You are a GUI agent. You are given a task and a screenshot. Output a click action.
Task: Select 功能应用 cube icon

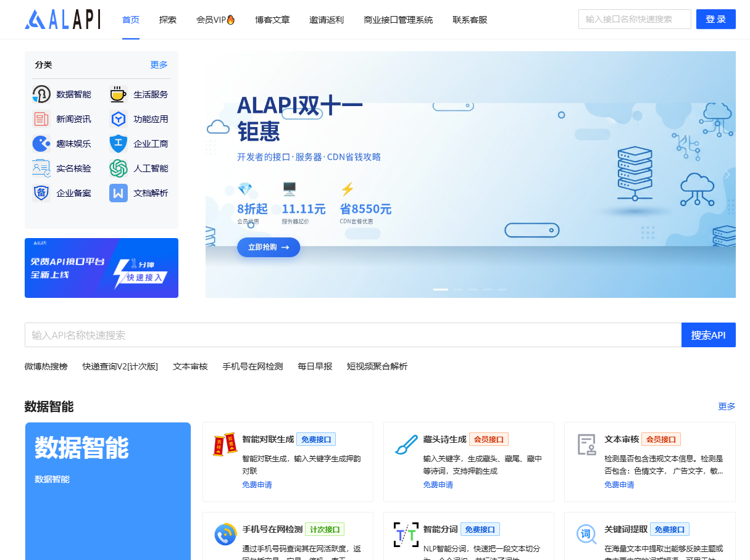pyautogui.click(x=119, y=119)
